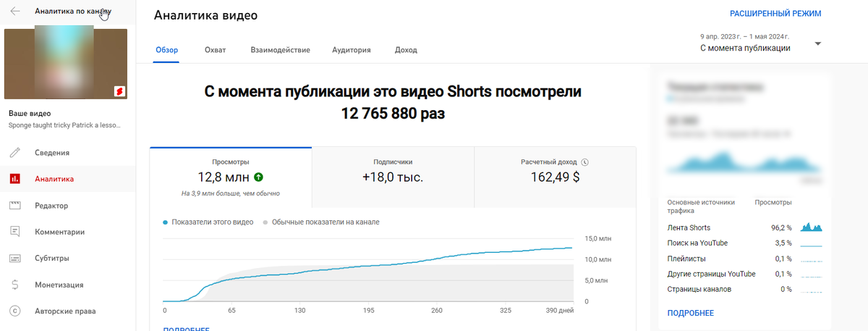868x331 pixels.
Task: Click the clock icon near Расчетный доход
Action: [x=584, y=163]
